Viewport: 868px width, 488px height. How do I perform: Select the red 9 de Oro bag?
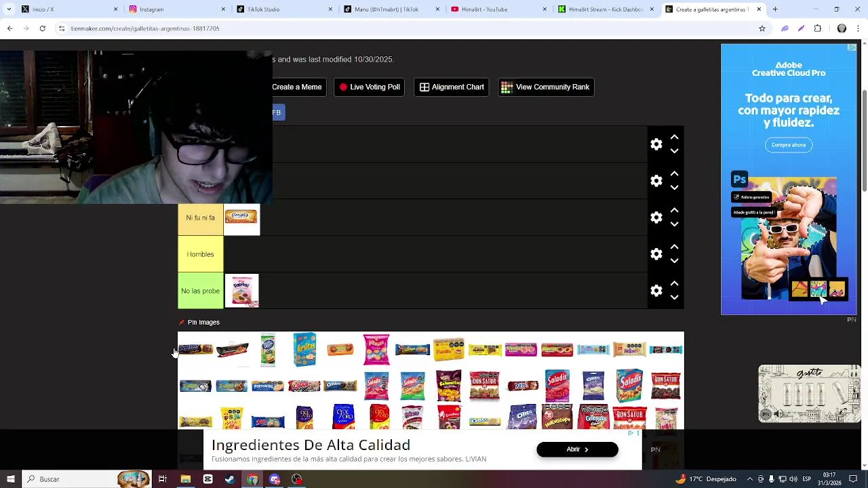point(380,418)
